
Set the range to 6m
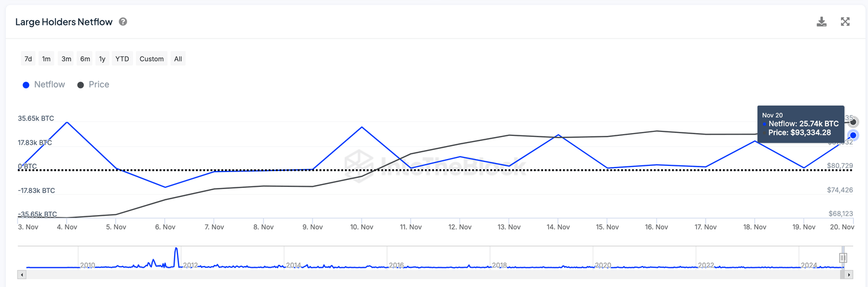pyautogui.click(x=85, y=59)
